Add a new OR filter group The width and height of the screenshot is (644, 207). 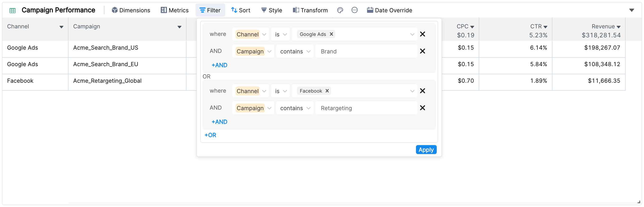coord(210,135)
